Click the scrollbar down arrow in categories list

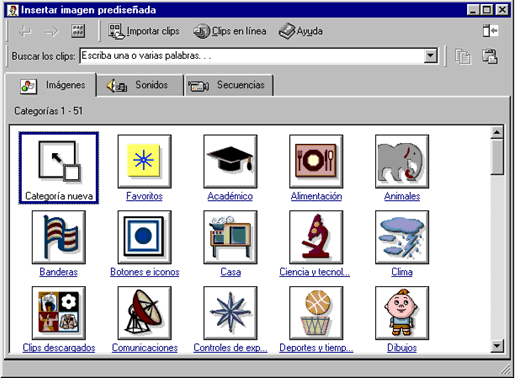[x=497, y=346]
